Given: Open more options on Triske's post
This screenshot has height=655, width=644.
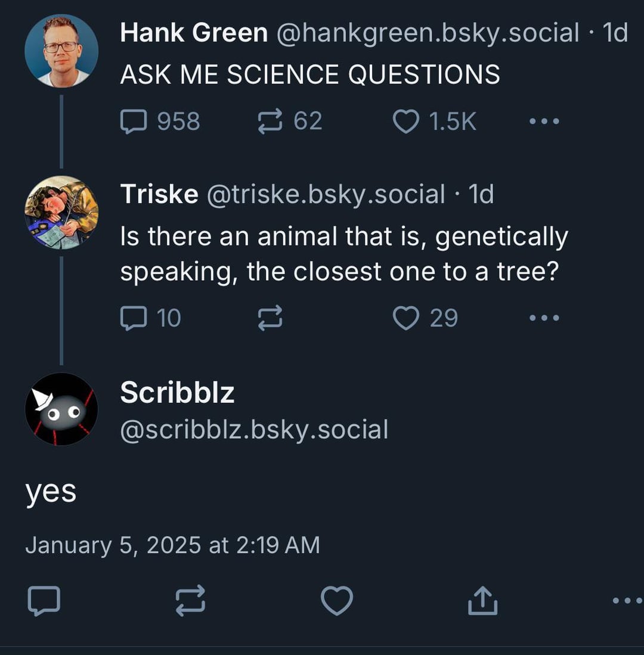Looking at the screenshot, I should (544, 318).
